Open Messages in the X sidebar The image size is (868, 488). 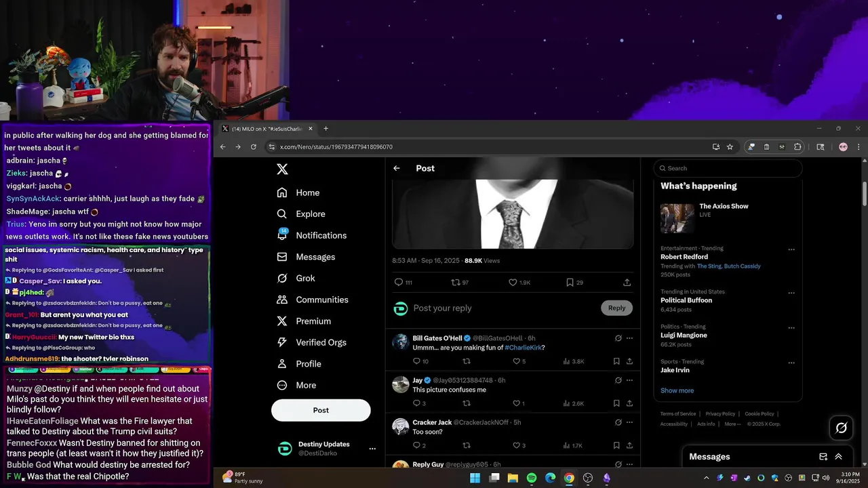pyautogui.click(x=307, y=257)
